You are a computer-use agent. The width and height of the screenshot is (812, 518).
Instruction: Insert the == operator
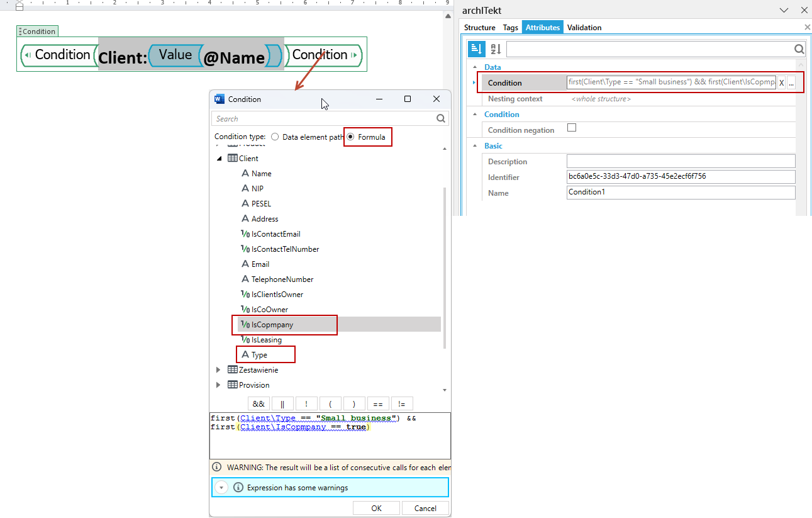378,403
